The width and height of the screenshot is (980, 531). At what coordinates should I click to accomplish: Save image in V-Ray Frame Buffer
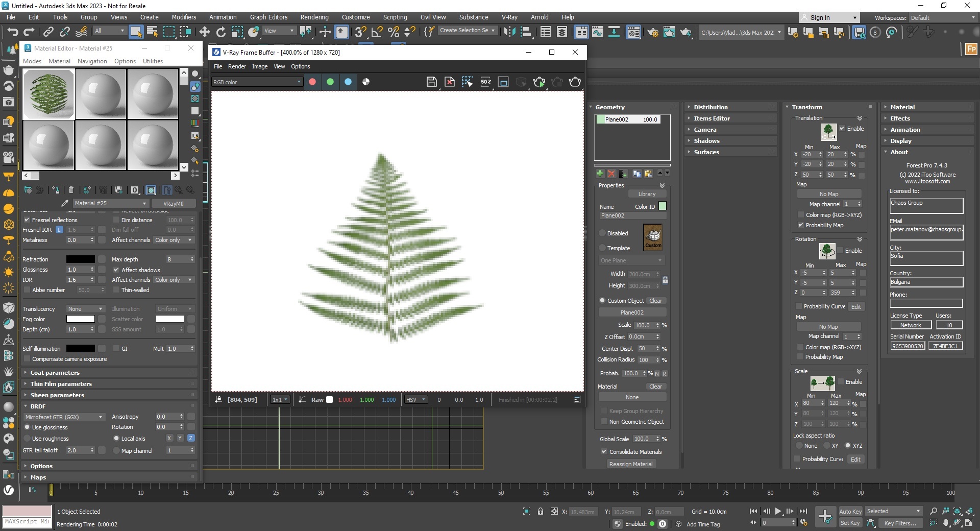(x=431, y=82)
